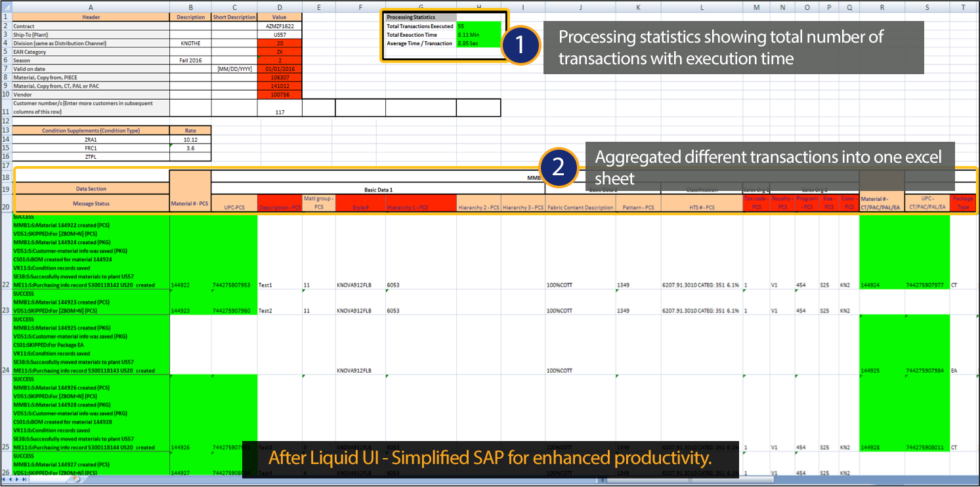
Task: Select the Season description Fall 2016 cell
Action: 190,60
